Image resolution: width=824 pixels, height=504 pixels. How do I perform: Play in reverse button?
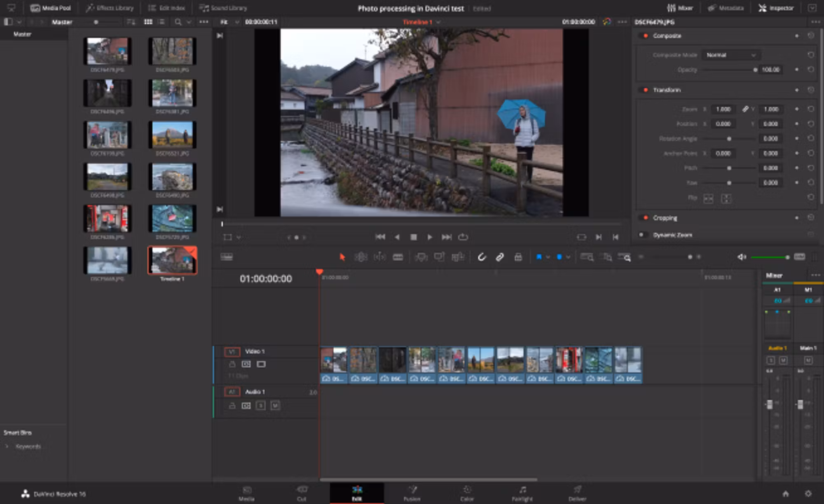[397, 237]
